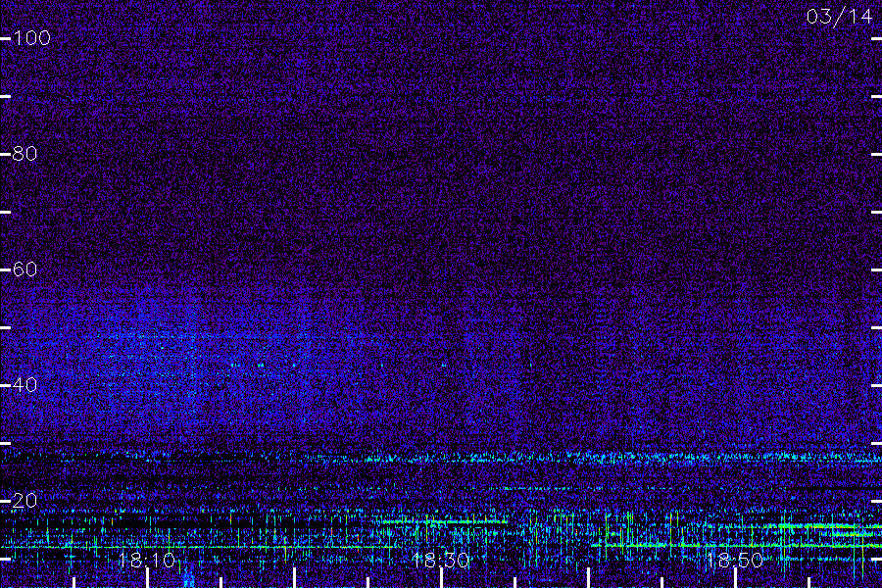Click the 40 frequency axis label
The width and height of the screenshot is (882, 588).
point(24,385)
